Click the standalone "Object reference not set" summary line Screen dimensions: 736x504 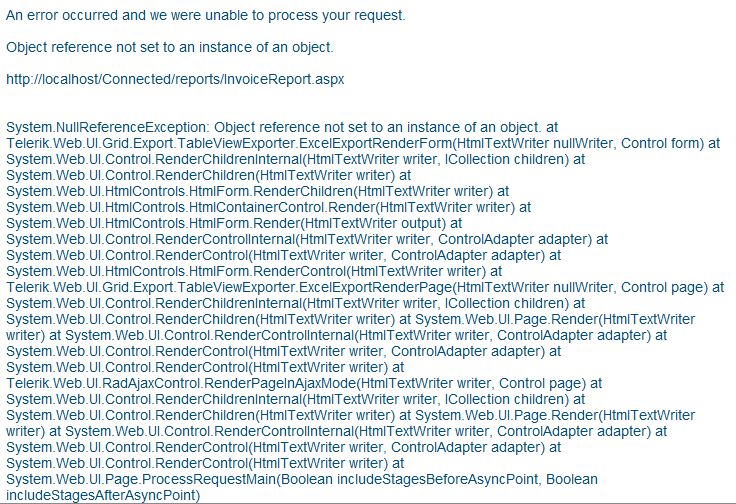point(170,47)
